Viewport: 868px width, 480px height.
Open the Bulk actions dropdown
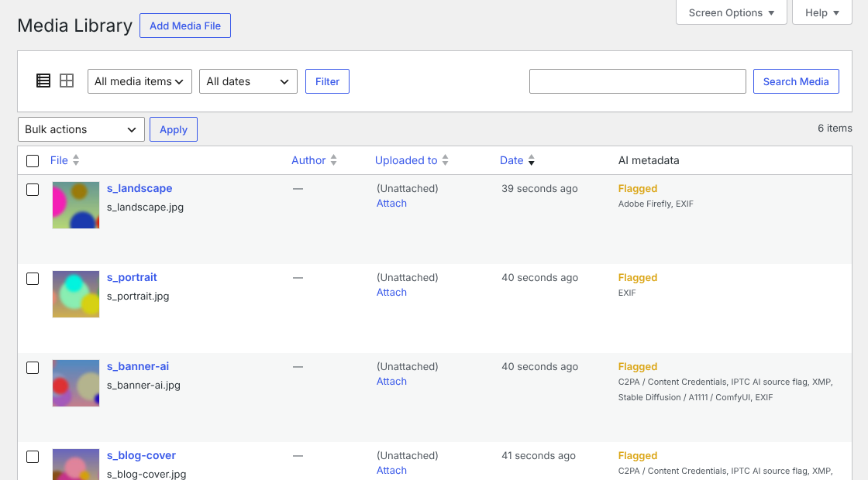81,129
